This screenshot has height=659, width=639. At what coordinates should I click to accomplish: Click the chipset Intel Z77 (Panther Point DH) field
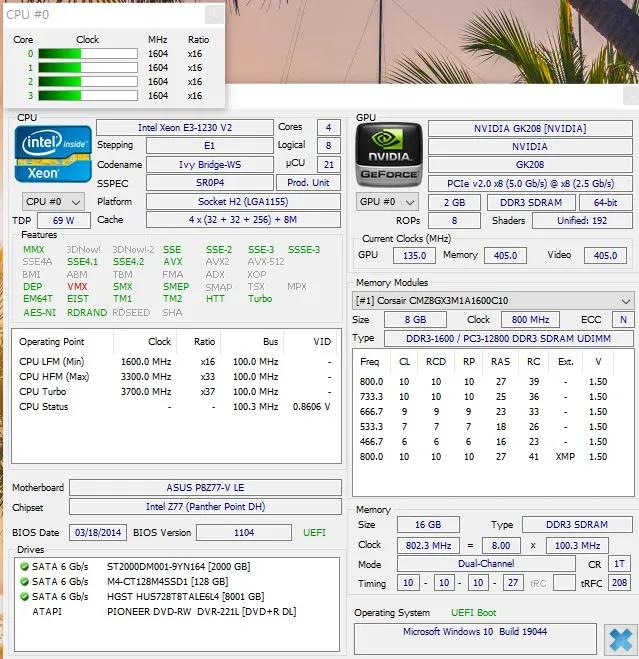pyautogui.click(x=205, y=507)
